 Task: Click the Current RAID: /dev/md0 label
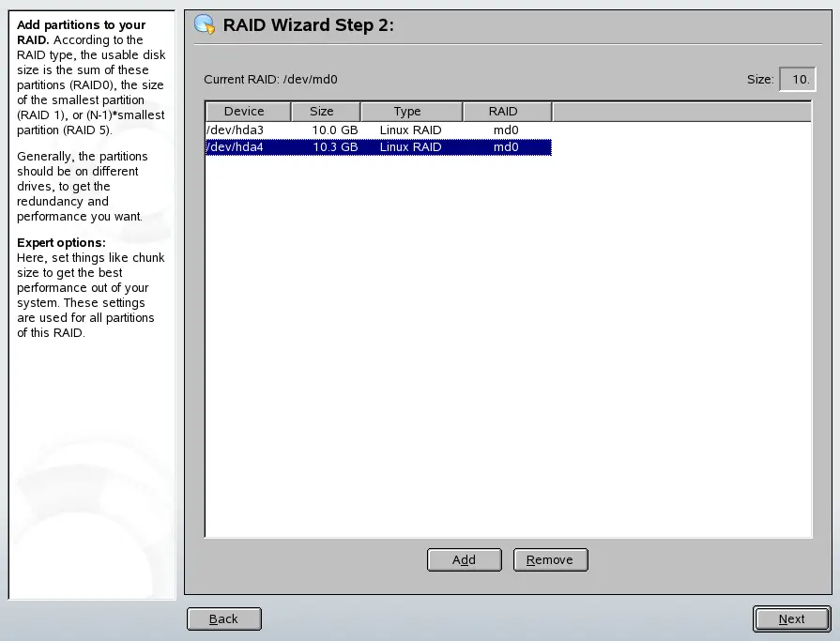276,80
